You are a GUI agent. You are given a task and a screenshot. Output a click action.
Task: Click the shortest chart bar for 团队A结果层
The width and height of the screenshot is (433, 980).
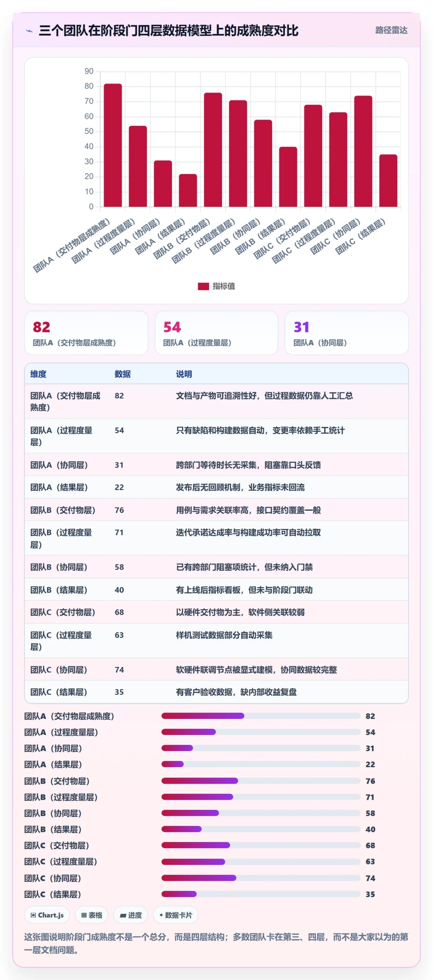pos(188,190)
